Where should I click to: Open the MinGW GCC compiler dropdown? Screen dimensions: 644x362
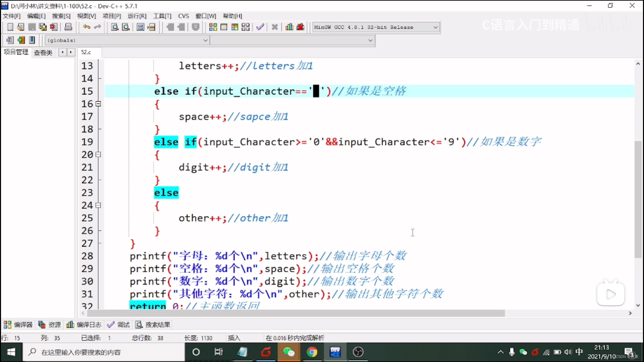tap(435, 27)
